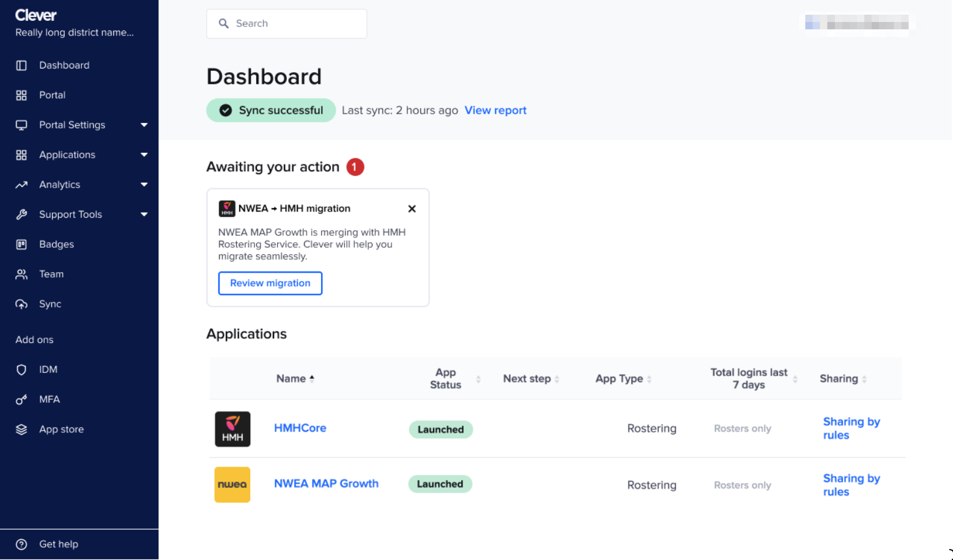Open Sync via the cloud upload icon

coord(21,304)
